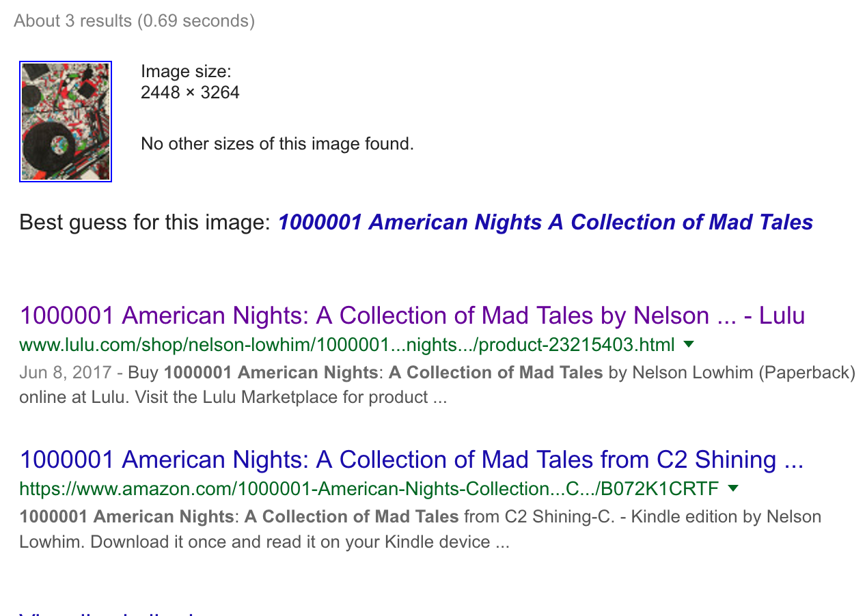Click the green amazon.com URL
The width and height of the screenshot is (865, 616).
(369, 489)
